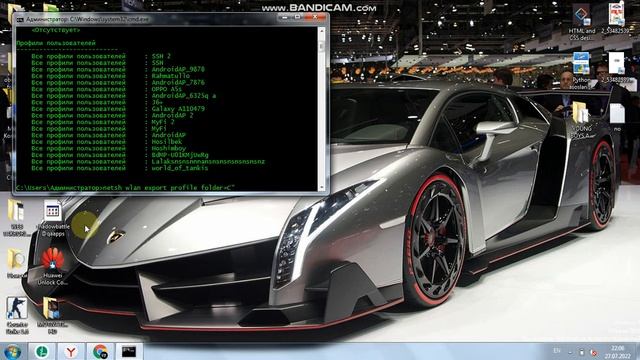Open the Windows Start menu orb

pos(13,351)
